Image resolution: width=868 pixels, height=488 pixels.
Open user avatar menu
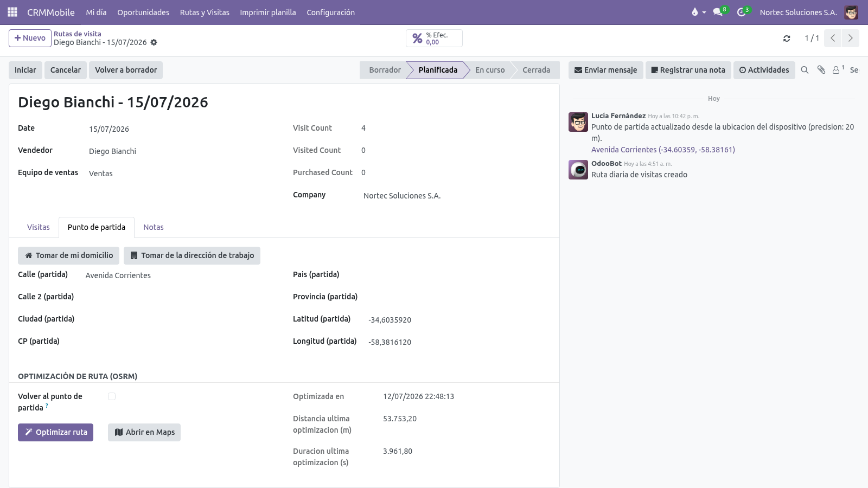point(851,12)
